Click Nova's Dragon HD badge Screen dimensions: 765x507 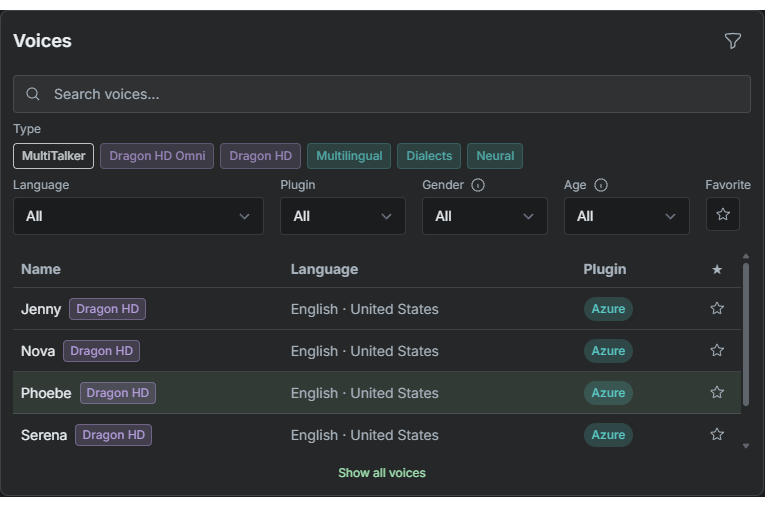101,351
